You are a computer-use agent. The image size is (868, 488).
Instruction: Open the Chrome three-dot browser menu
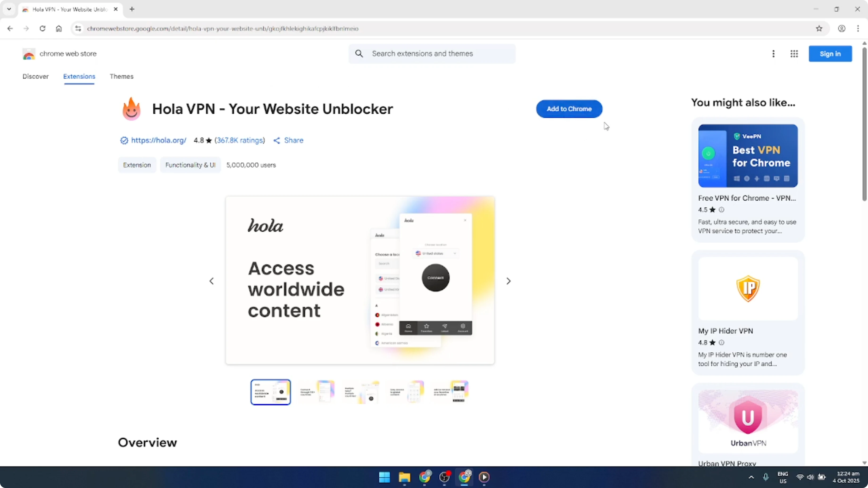tap(858, 29)
